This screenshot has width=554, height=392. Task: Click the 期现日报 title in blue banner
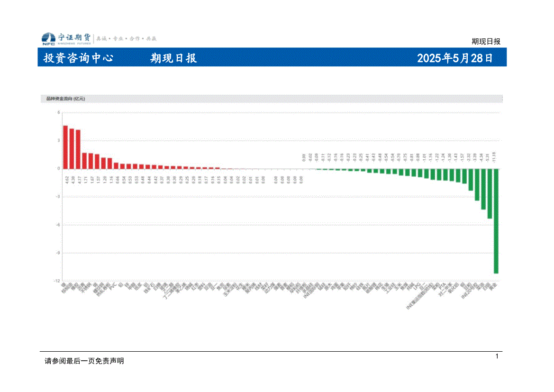pos(173,58)
